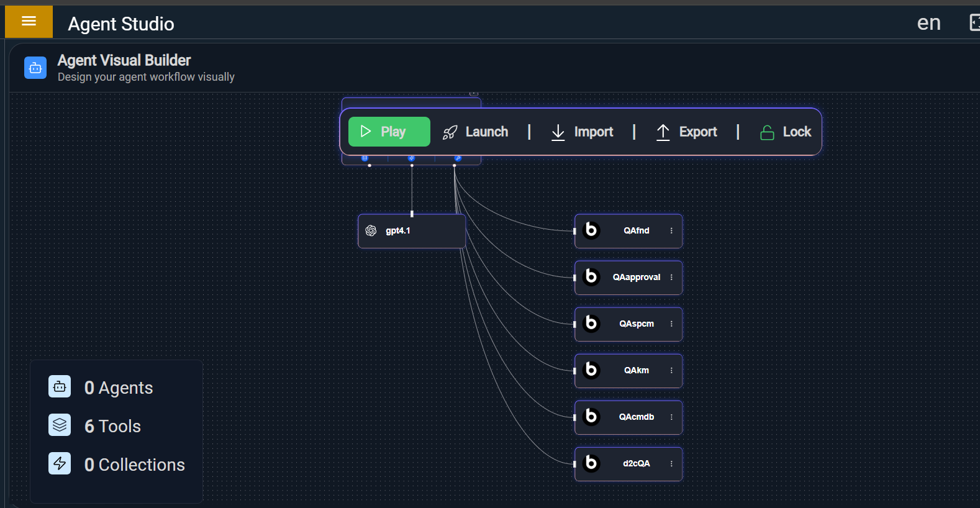Viewport: 980px width, 508px height.
Task: Click the Tools layers icon in stats panel
Action: (x=60, y=425)
